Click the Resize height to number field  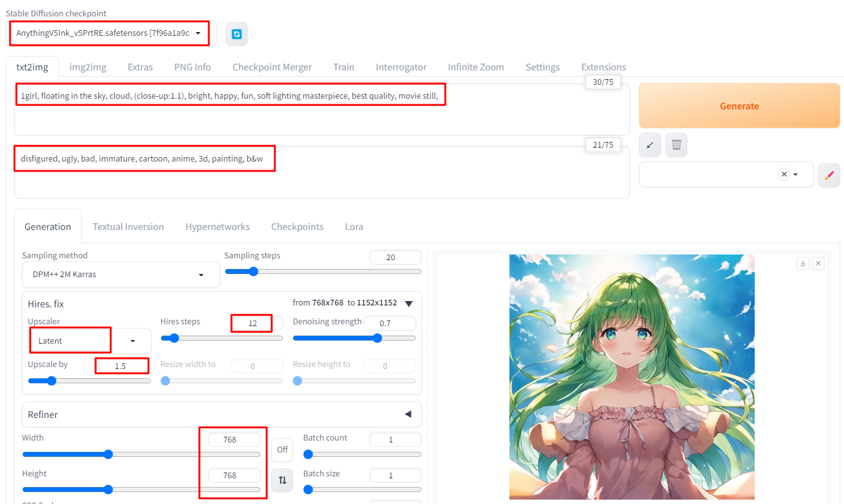click(x=389, y=366)
